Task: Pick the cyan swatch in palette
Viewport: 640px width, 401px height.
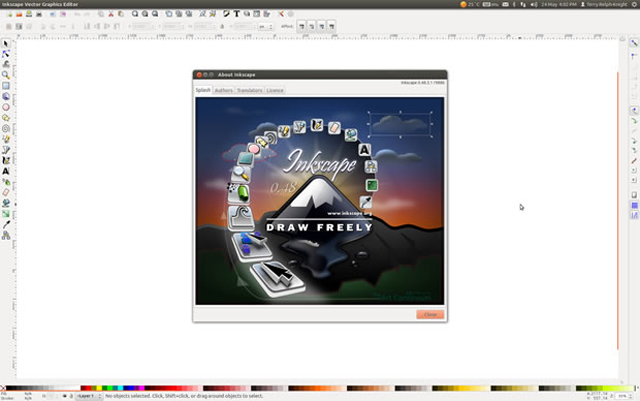Action: (x=120, y=388)
